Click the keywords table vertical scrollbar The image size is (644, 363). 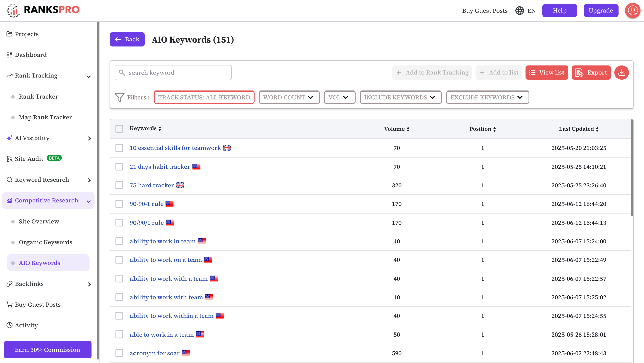(632, 168)
